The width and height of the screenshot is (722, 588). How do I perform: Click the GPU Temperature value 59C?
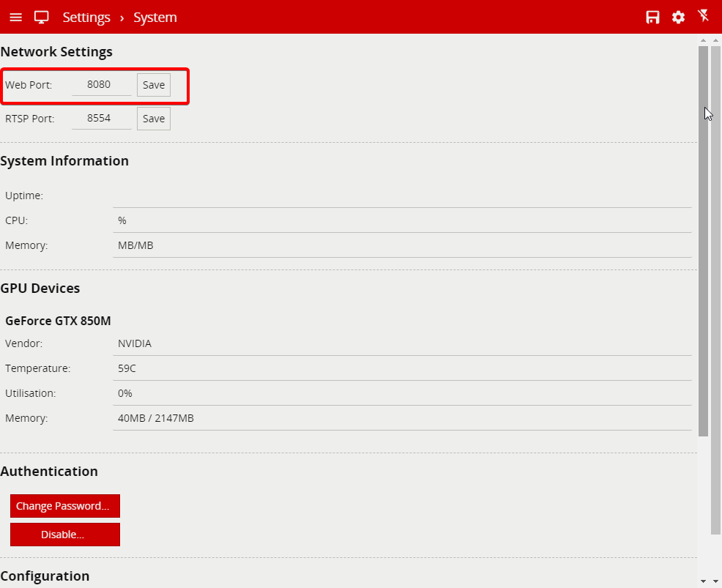click(x=127, y=368)
